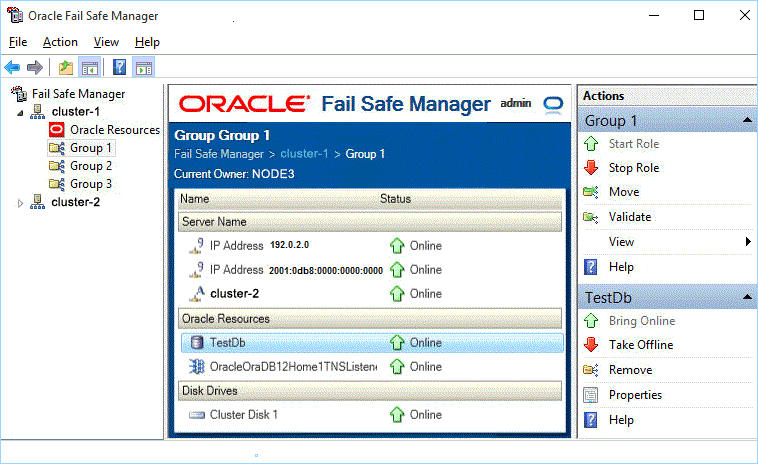Click Stop Role action

[x=634, y=168]
